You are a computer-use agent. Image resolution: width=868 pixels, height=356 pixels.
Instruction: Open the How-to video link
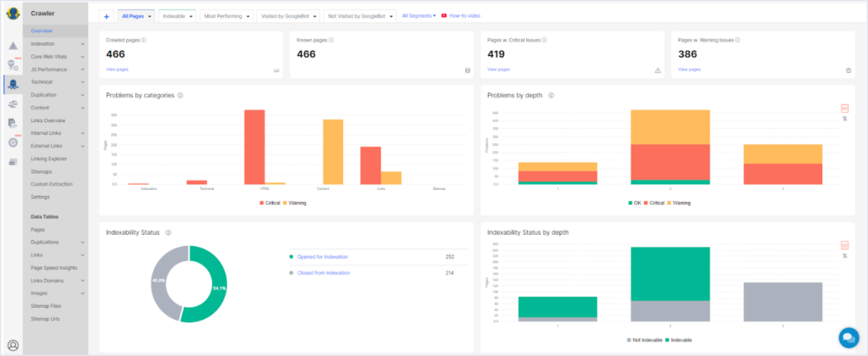pos(465,15)
